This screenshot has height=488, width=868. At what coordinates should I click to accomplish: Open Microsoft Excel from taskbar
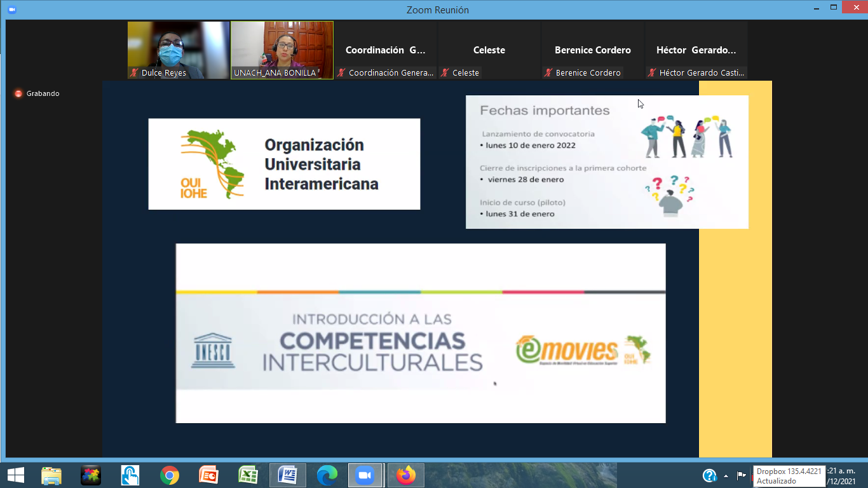(248, 475)
